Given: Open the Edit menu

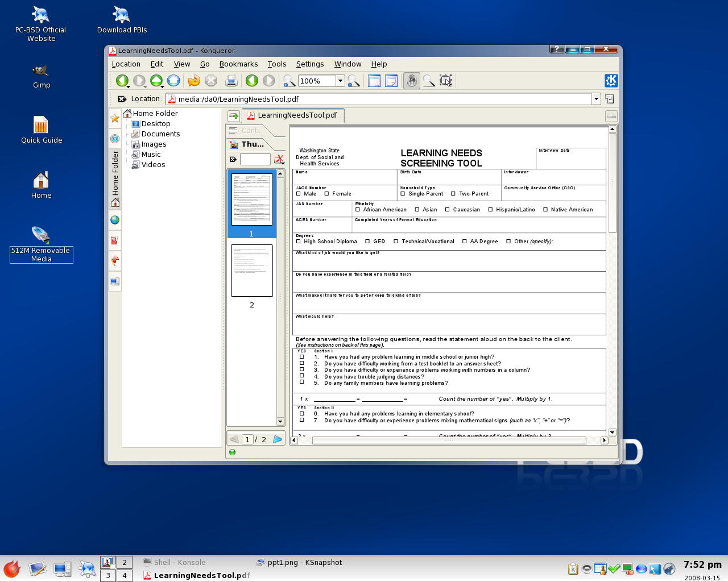Looking at the screenshot, I should [157, 64].
